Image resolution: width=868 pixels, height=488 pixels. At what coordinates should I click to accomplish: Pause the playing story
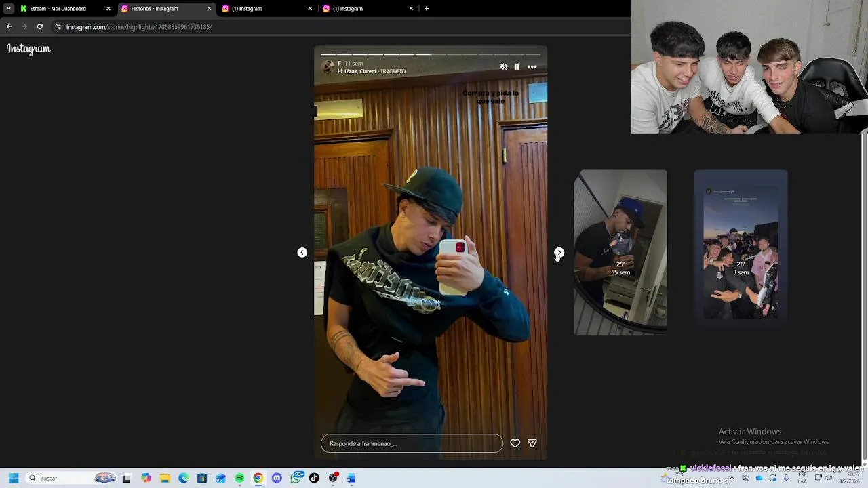[x=517, y=67]
